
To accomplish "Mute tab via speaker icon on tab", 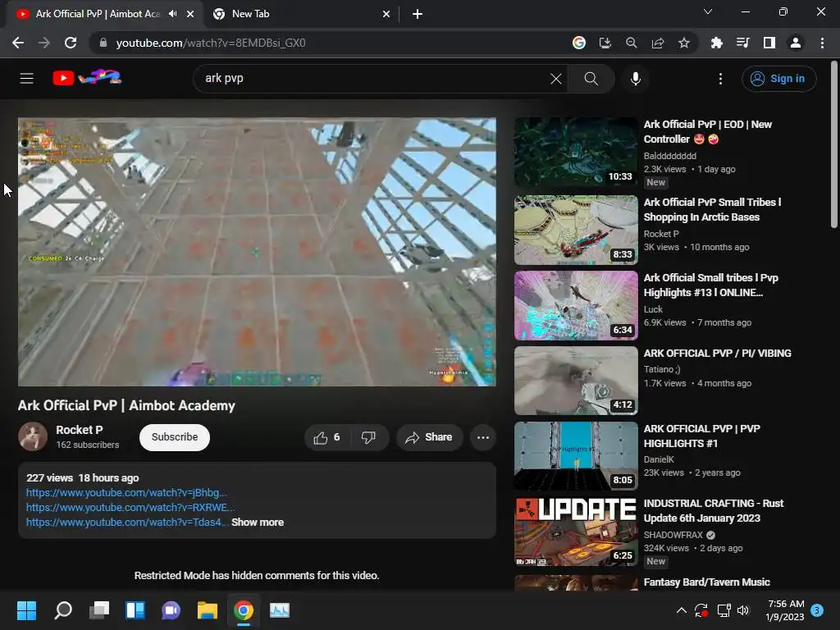I will 172,14.
